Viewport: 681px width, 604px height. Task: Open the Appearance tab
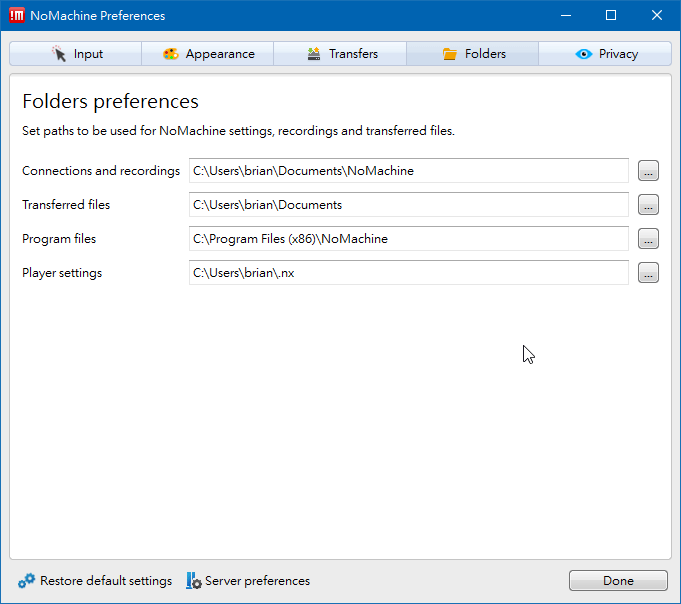208,54
